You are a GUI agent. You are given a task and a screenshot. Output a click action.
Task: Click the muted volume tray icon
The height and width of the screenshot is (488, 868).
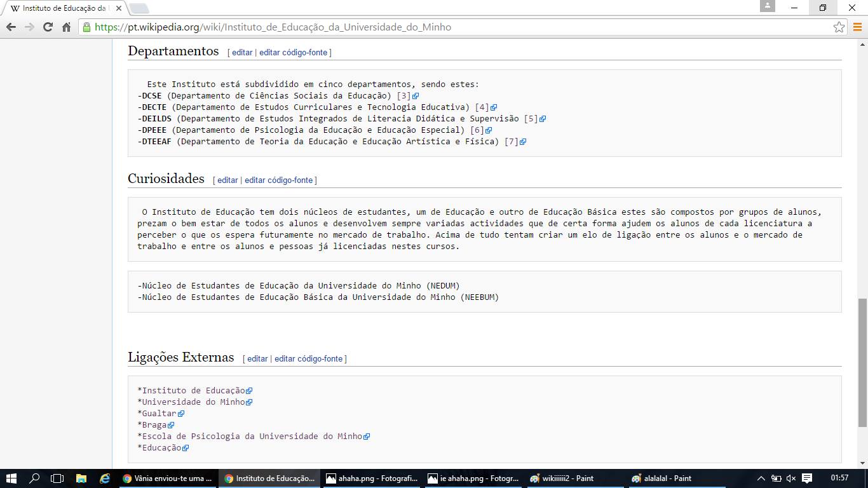click(791, 478)
